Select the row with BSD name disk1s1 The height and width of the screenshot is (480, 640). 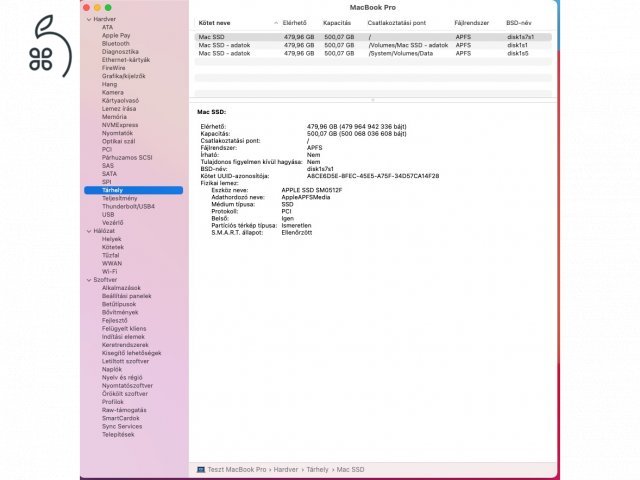373,45
